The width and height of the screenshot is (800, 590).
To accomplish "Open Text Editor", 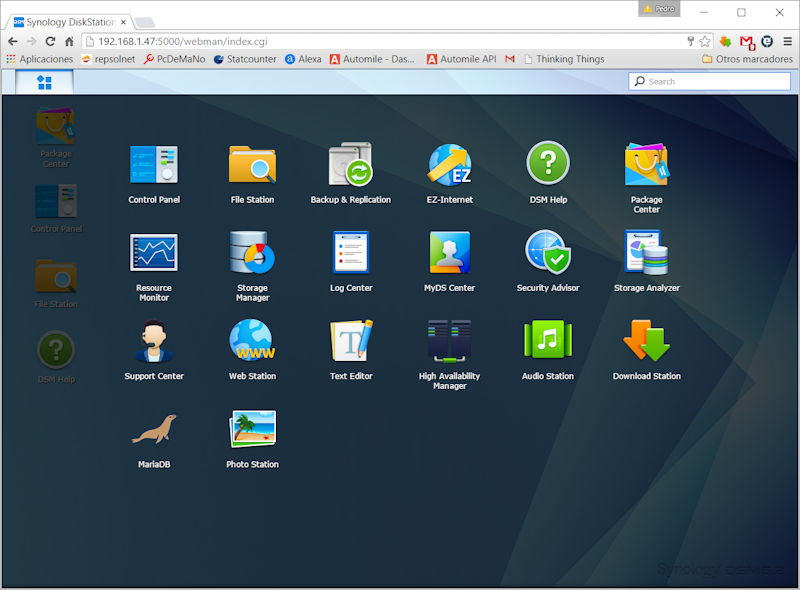I will point(351,350).
